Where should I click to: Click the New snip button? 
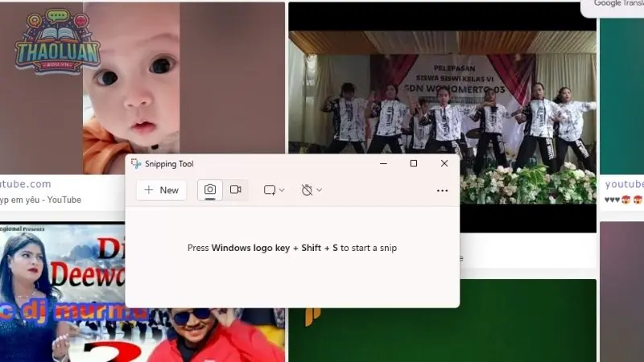[x=161, y=190]
